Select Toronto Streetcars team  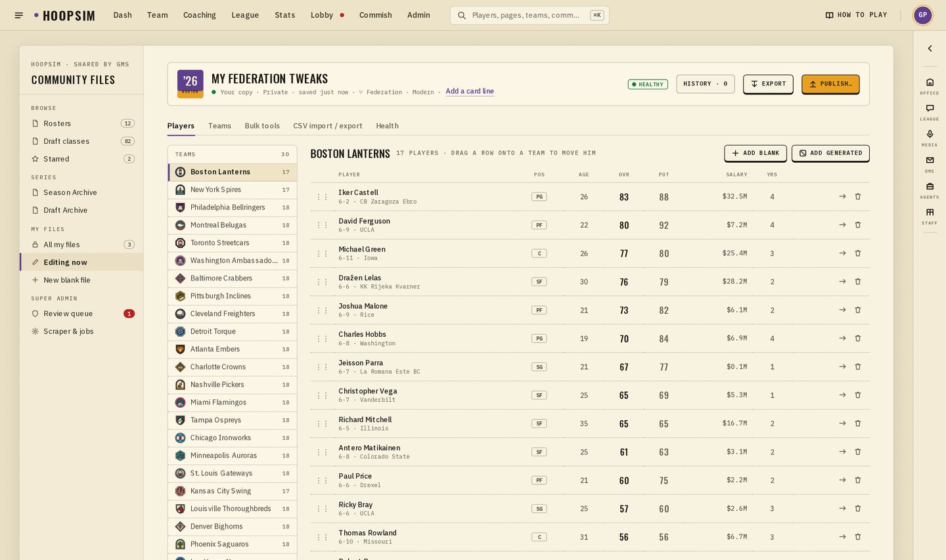(233, 243)
